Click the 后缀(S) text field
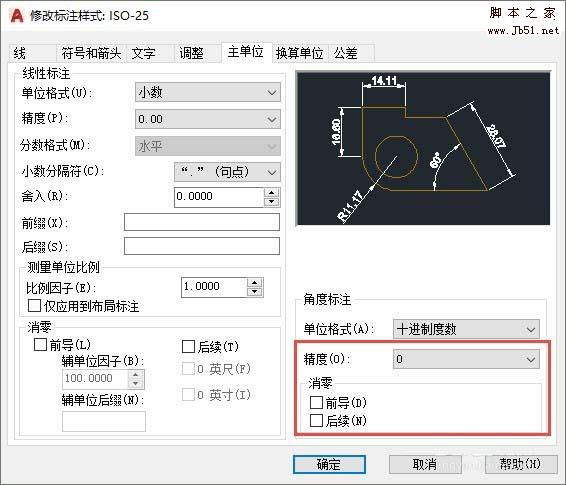This screenshot has height=485, width=566. pyautogui.click(x=202, y=246)
